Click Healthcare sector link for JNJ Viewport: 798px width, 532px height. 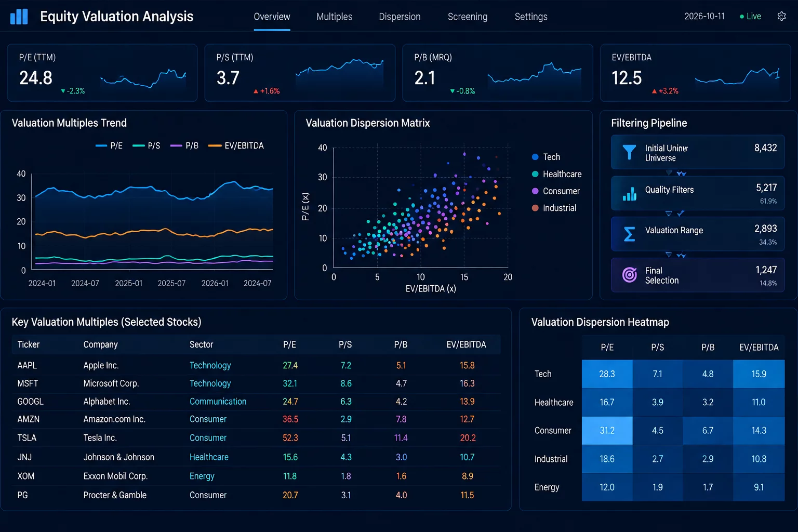pyautogui.click(x=209, y=457)
